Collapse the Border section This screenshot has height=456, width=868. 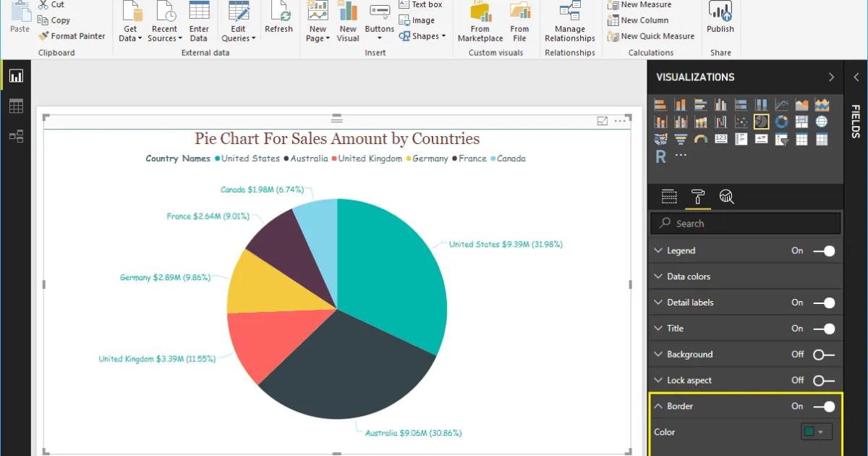tap(659, 406)
